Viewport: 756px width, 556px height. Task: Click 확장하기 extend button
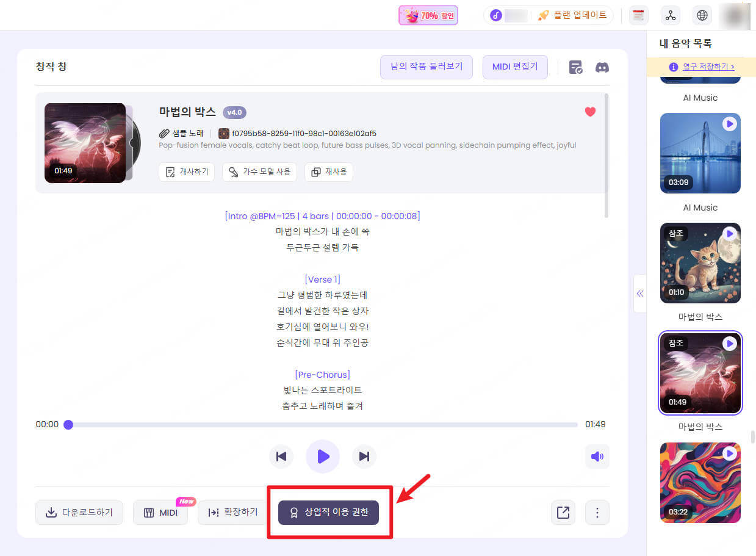(x=233, y=513)
